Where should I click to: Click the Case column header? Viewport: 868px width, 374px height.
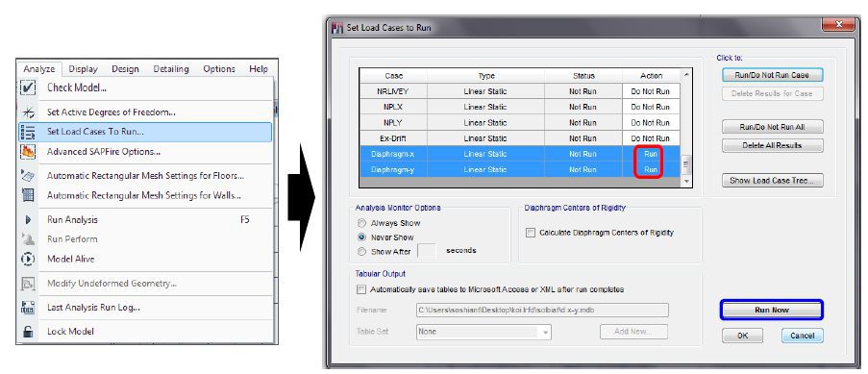click(x=393, y=76)
